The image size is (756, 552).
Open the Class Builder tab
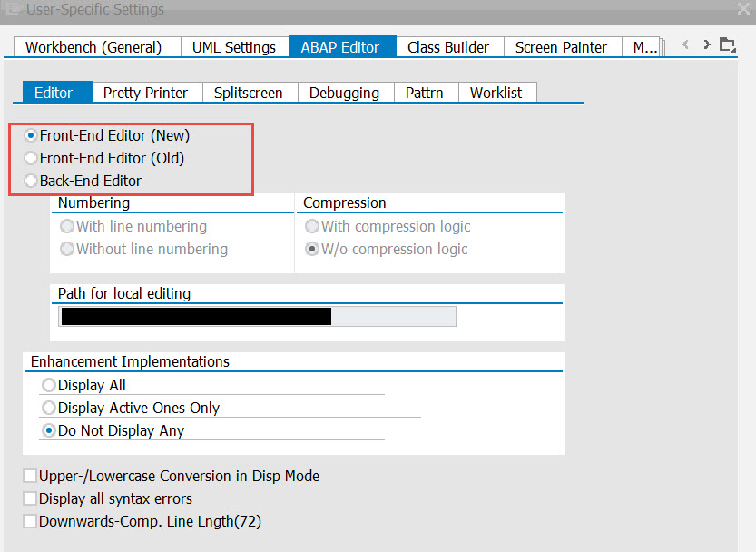(x=449, y=47)
